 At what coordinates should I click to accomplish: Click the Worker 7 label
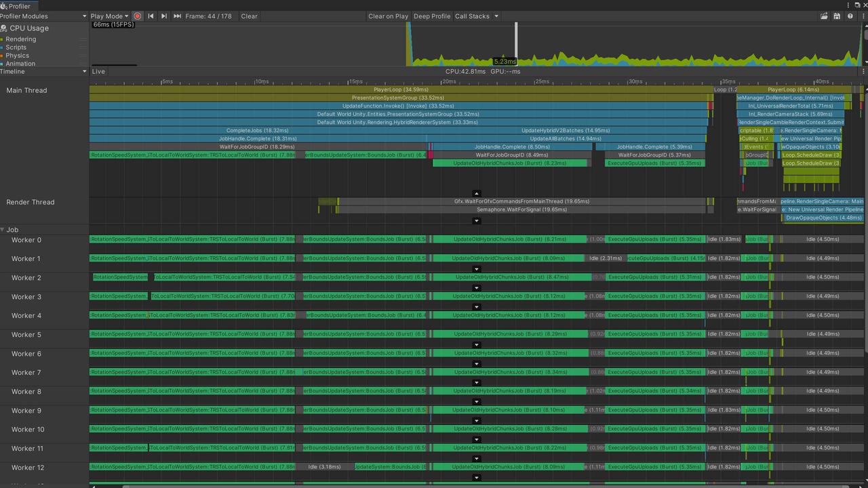[26, 373]
